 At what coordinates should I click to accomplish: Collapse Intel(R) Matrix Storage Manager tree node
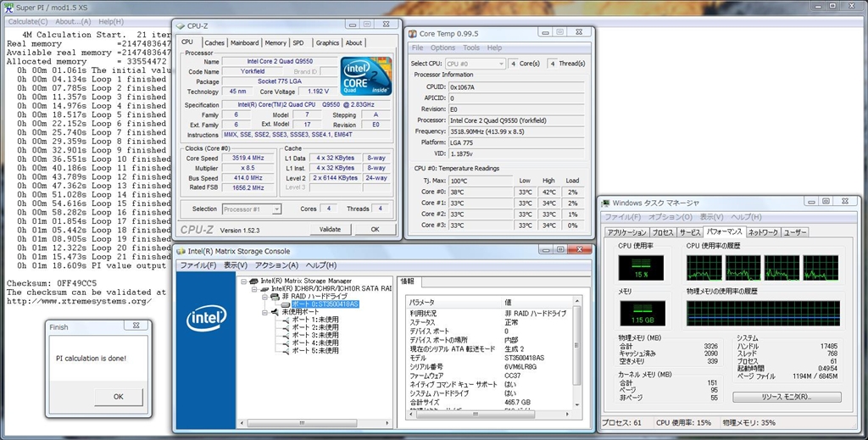point(244,281)
